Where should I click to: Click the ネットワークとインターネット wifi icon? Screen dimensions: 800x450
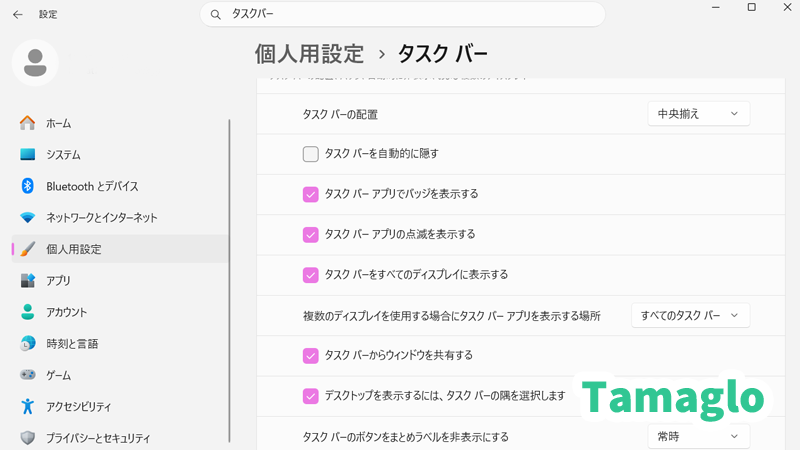tap(28, 217)
